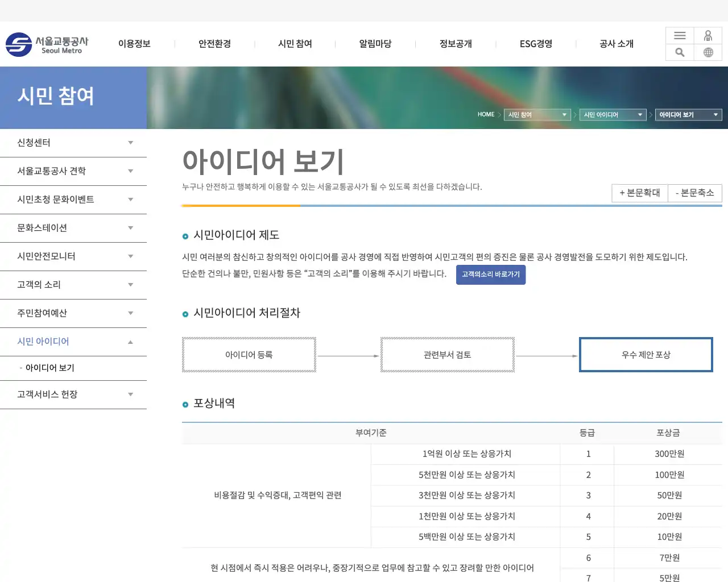Open the search magnifier icon
The image size is (728, 582).
pyautogui.click(x=680, y=52)
